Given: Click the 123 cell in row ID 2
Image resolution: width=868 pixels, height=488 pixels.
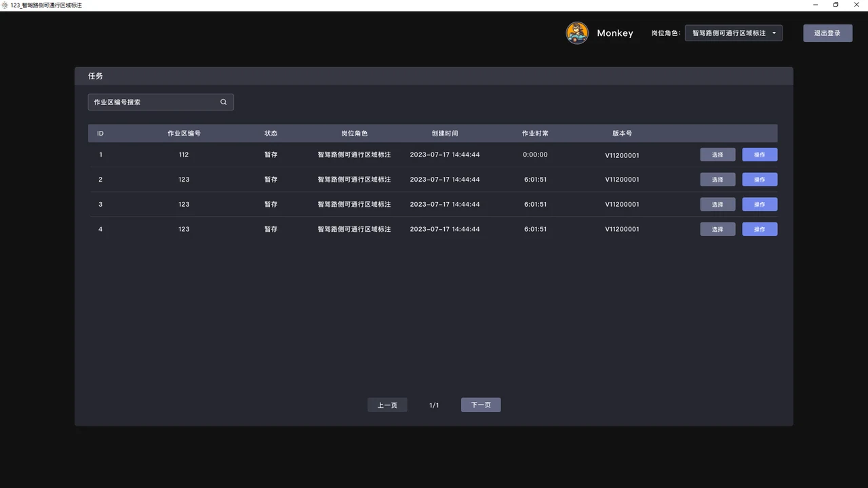Looking at the screenshot, I should 184,180.
